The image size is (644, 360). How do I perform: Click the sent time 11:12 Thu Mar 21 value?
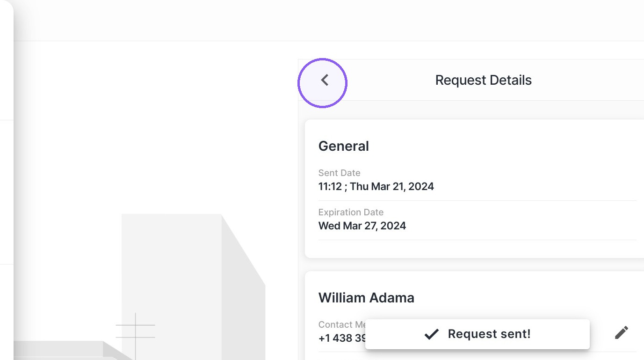[376, 186]
